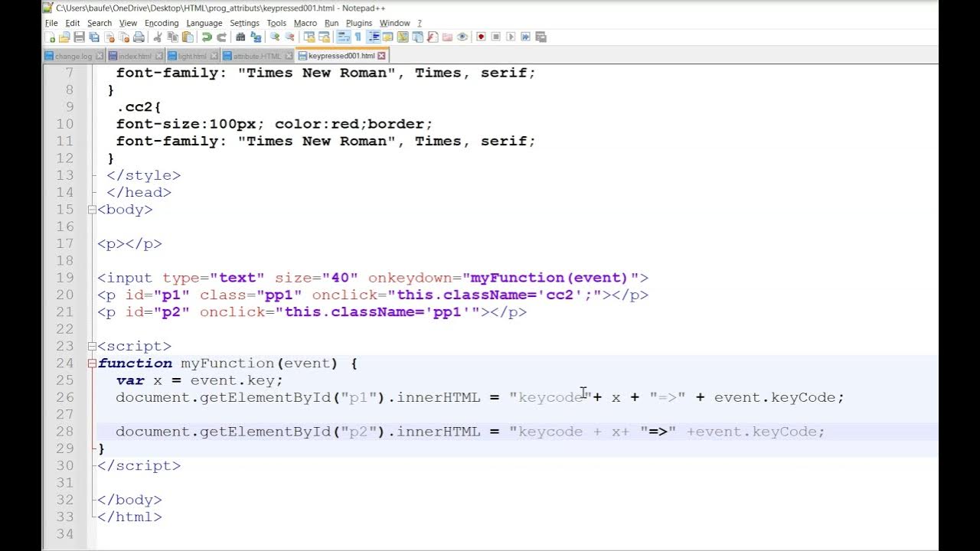Open the ? help menu

click(420, 23)
